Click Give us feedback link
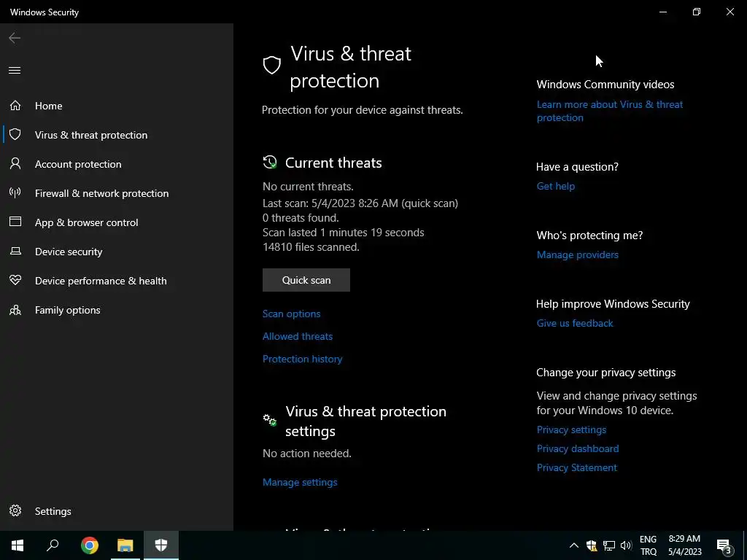 575,323
